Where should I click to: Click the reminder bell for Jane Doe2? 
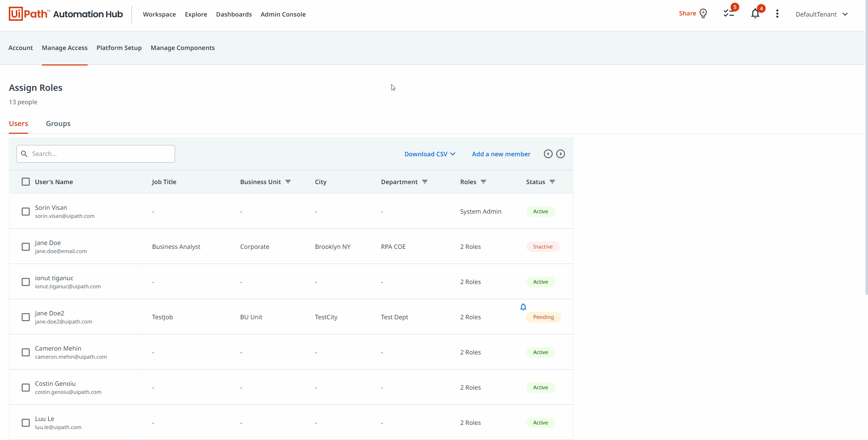coord(523,307)
